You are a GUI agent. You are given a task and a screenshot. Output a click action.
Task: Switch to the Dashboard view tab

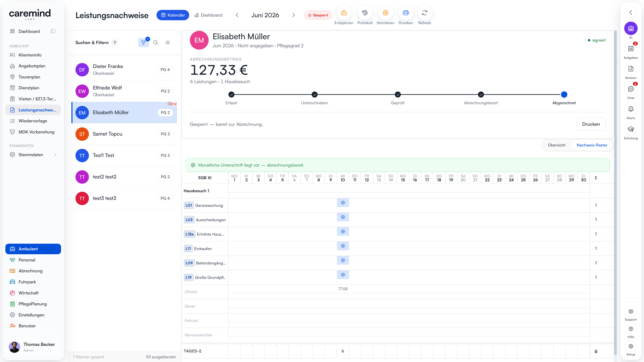tap(208, 15)
